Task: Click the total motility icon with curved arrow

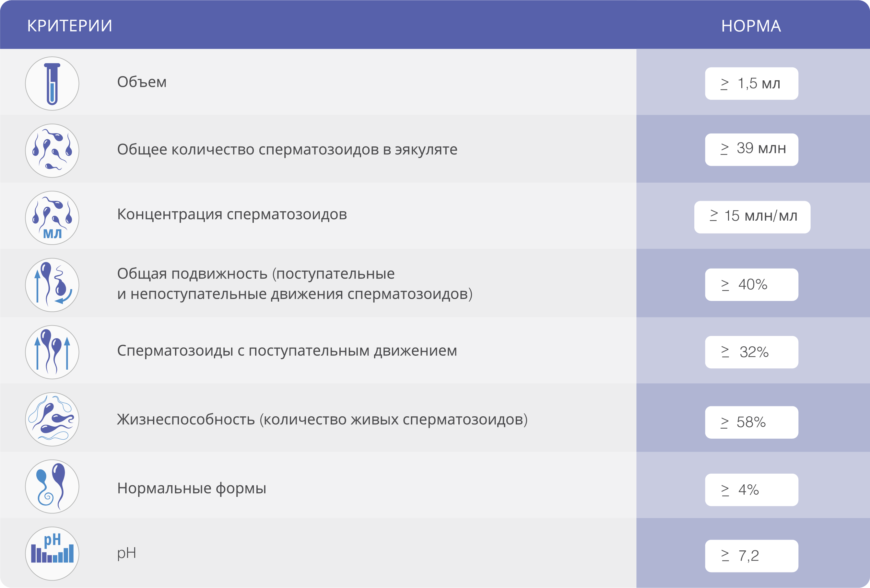Action: coord(52,285)
